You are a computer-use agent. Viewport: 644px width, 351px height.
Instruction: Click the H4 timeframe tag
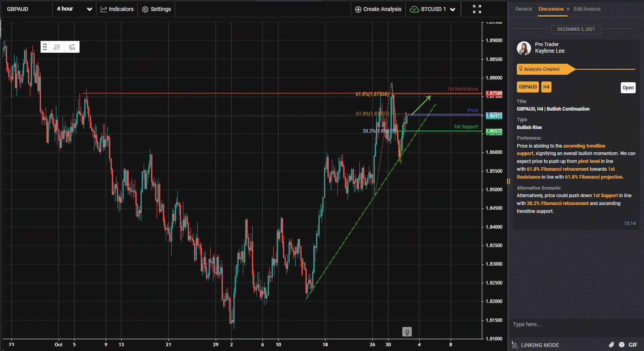click(546, 87)
